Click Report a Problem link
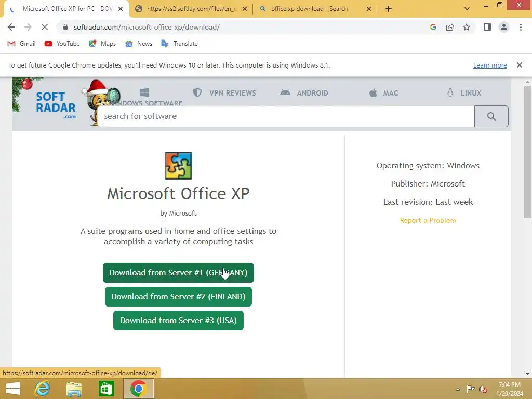 [x=428, y=220]
